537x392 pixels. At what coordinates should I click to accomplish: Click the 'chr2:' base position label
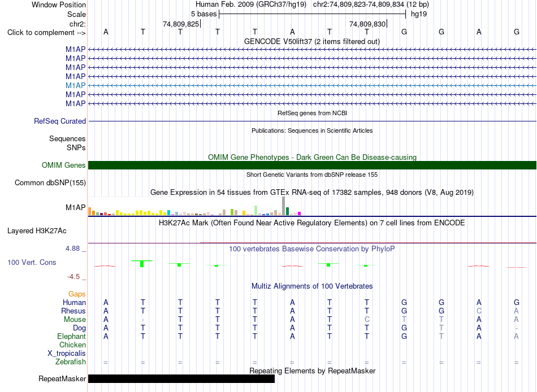tap(77, 24)
